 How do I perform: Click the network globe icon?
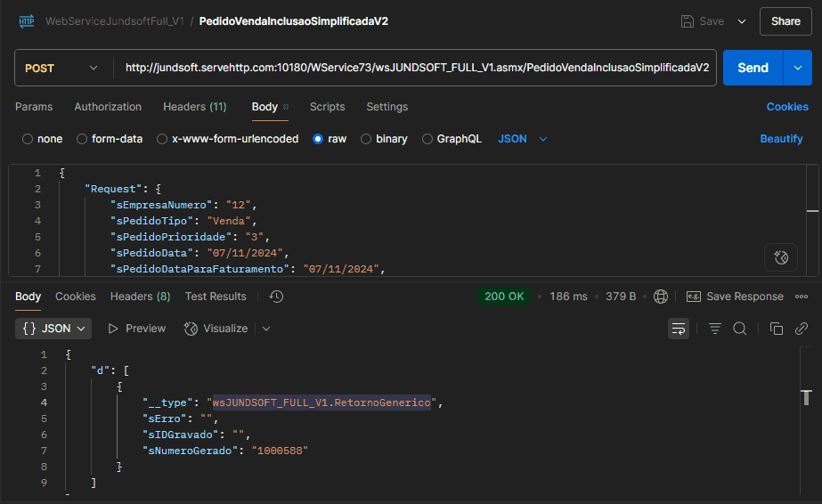(x=661, y=297)
